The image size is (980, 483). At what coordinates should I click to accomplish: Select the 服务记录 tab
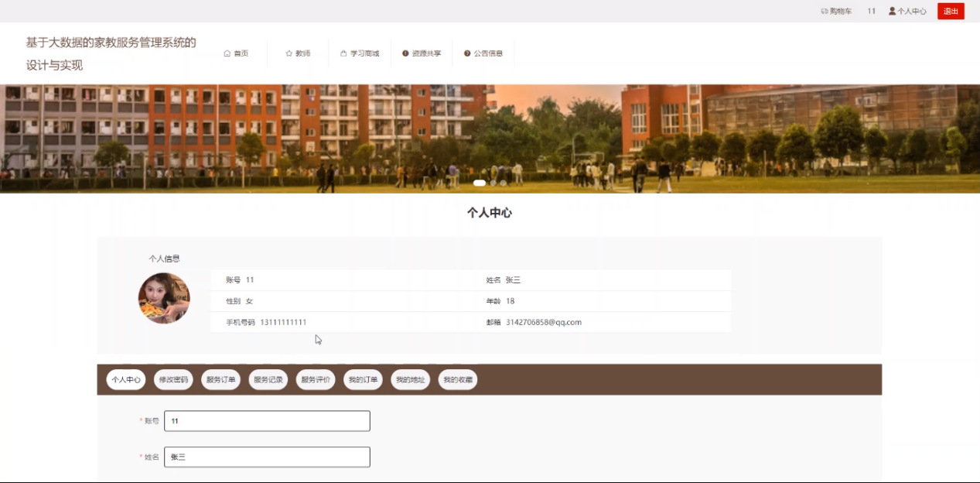tap(268, 380)
